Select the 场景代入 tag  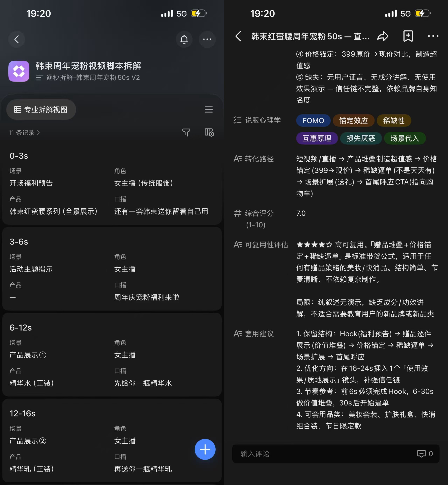(x=405, y=138)
